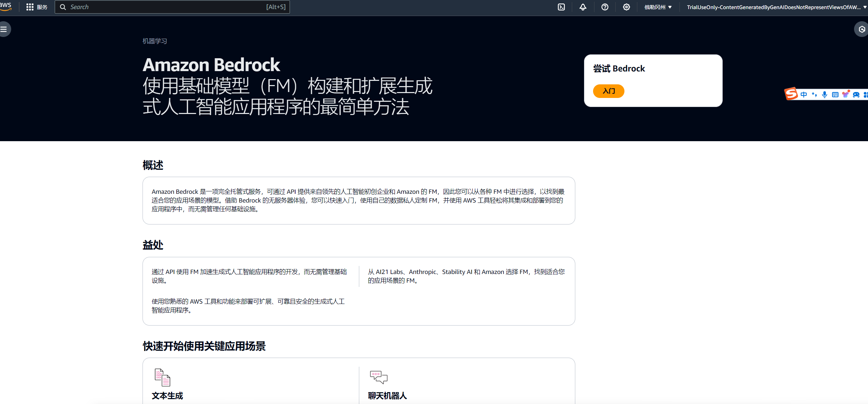The height and width of the screenshot is (404, 868).
Task: Click the 概述 section heading
Action: tap(153, 165)
